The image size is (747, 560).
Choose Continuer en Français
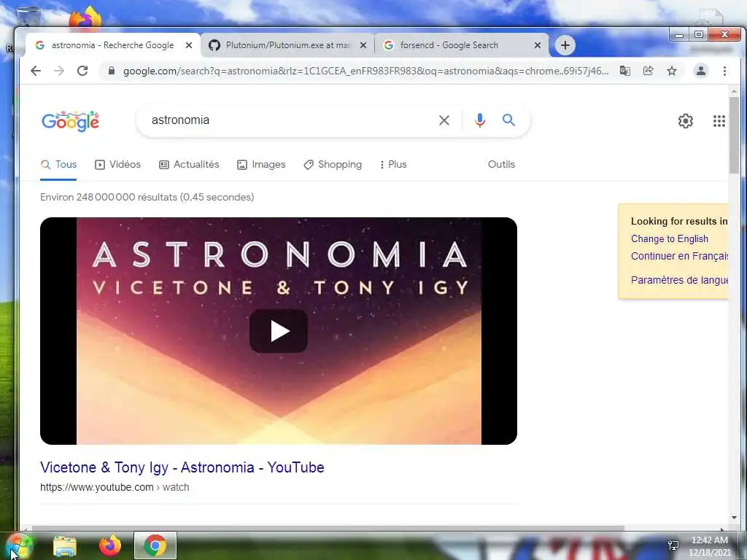point(679,256)
